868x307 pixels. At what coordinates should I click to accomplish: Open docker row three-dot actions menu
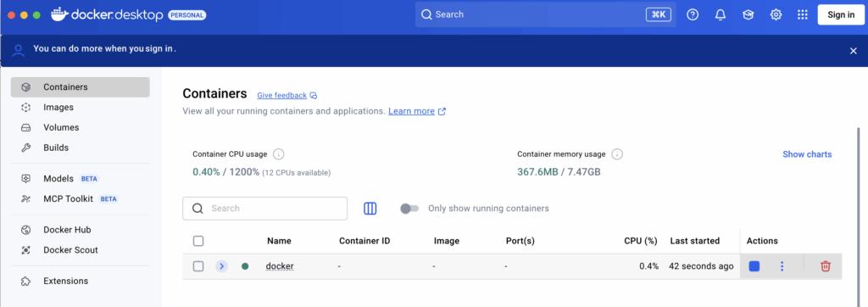pyautogui.click(x=782, y=266)
